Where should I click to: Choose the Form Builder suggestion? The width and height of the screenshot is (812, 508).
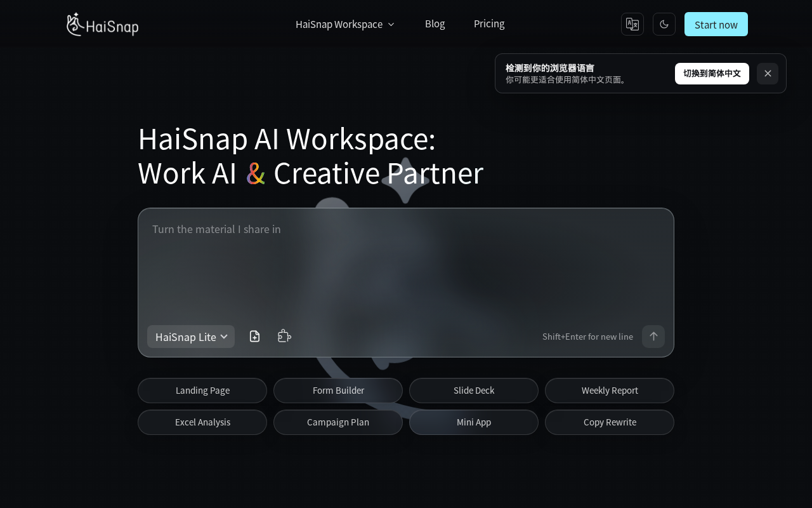pos(338,391)
